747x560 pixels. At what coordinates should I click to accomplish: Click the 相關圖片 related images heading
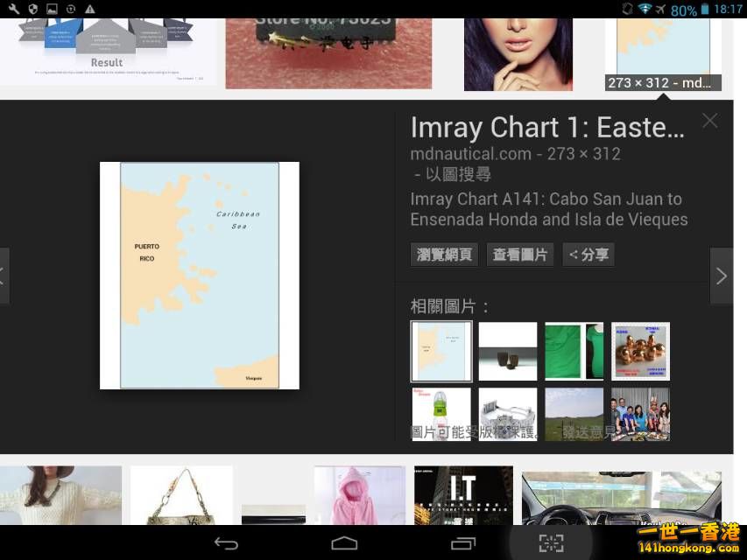[448, 306]
